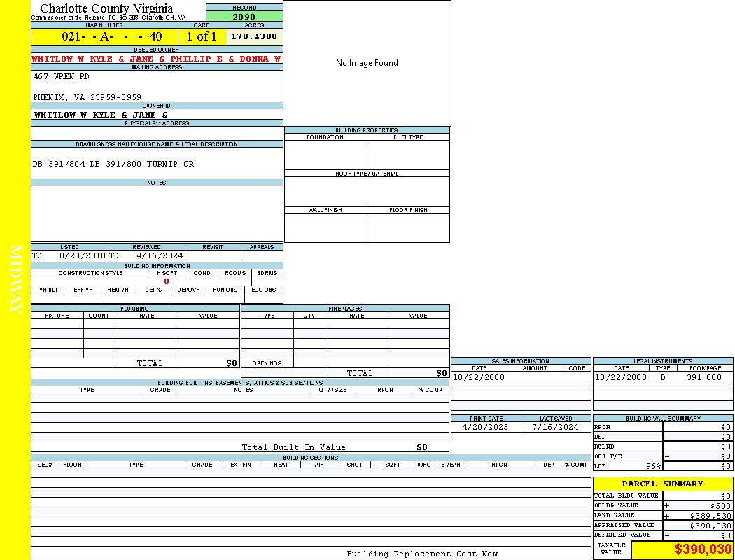The image size is (735, 560).
Task: Click the red deeded owner name
Action: coord(157,59)
